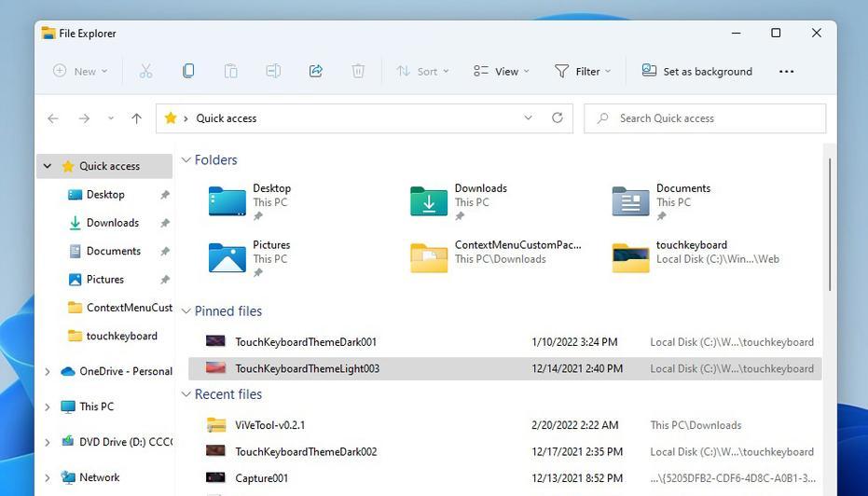Image resolution: width=868 pixels, height=496 pixels.
Task: Click pin icon next to sidebar Downloads
Action: point(164,223)
